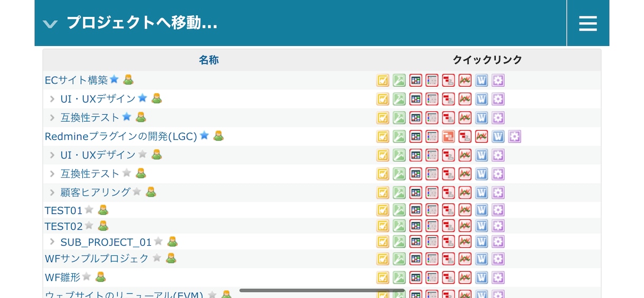Open Gantt chart icon for WFサンプルプロジェク
644x298 pixels.
(x=448, y=259)
